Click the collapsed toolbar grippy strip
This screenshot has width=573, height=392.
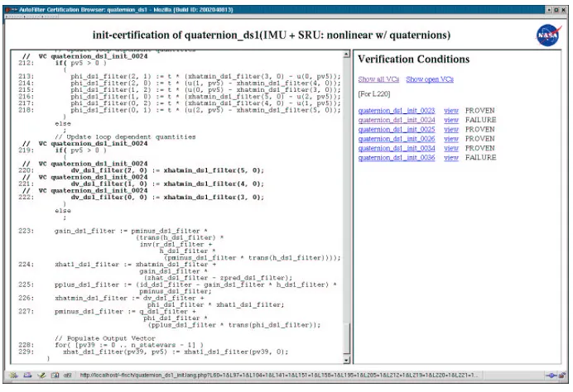pyautogui.click(x=31, y=17)
